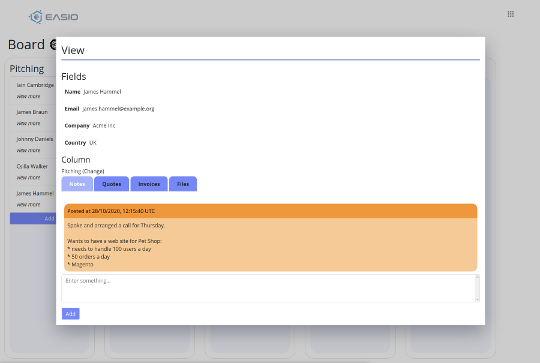Open the apps grid menu icon

pos(511,14)
